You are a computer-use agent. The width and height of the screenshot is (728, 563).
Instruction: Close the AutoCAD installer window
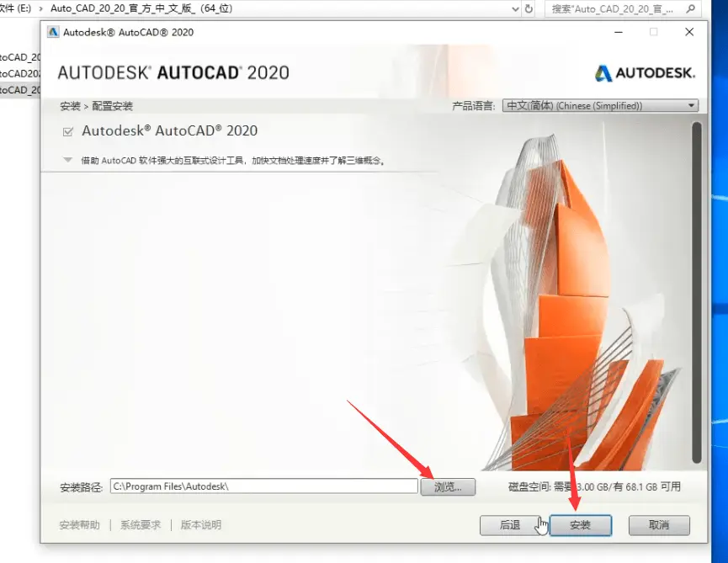pyautogui.click(x=689, y=32)
